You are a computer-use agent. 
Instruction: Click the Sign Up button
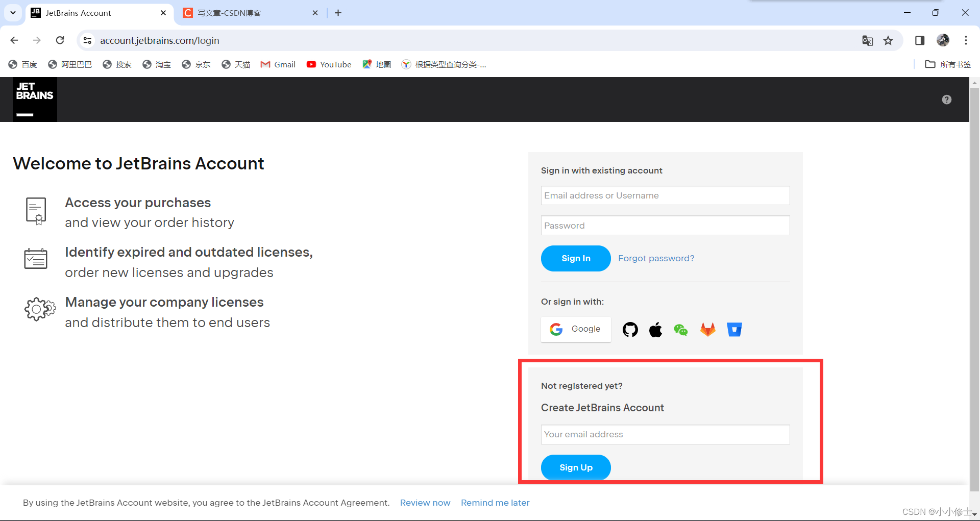pyautogui.click(x=576, y=467)
